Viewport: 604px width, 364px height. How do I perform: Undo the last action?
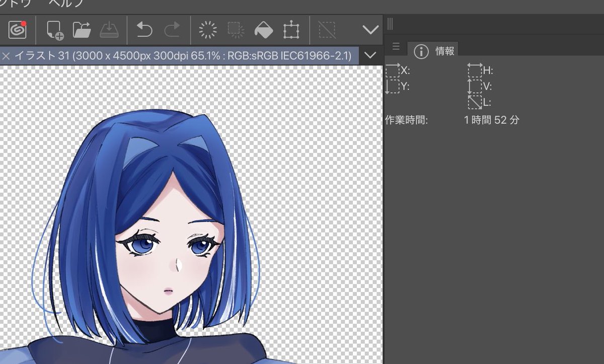(145, 29)
